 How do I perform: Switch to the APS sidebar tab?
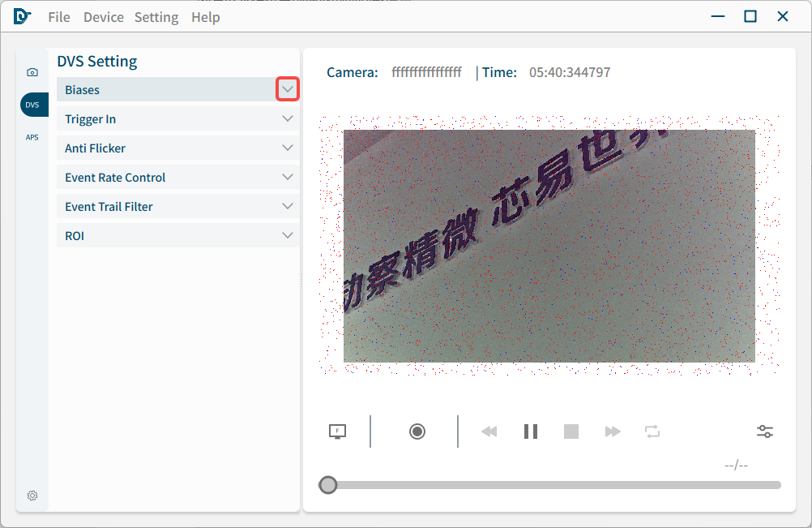tap(32, 136)
